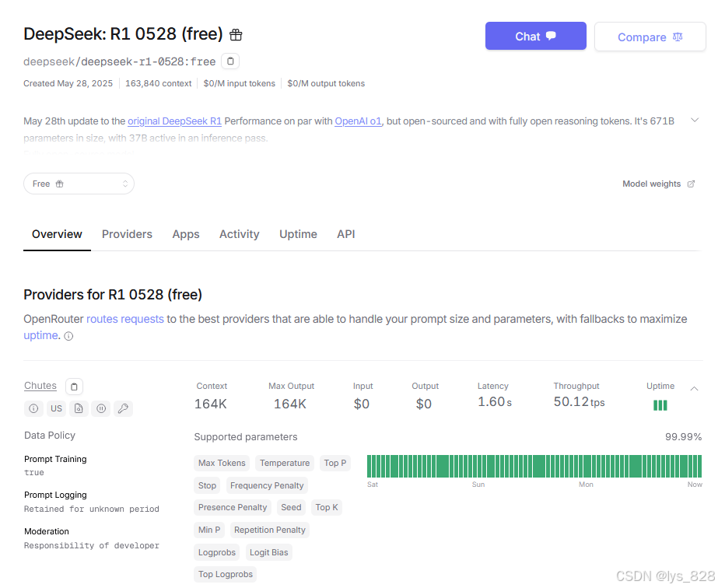Image resolution: width=718 pixels, height=588 pixels.
Task: Click the Top P parameter tag
Action: tap(335, 463)
